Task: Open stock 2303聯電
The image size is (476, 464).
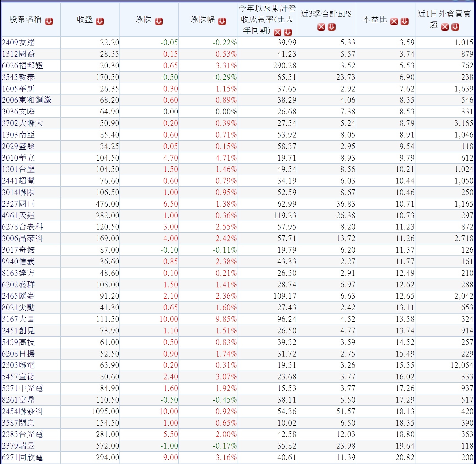Action: pyautogui.click(x=18, y=365)
